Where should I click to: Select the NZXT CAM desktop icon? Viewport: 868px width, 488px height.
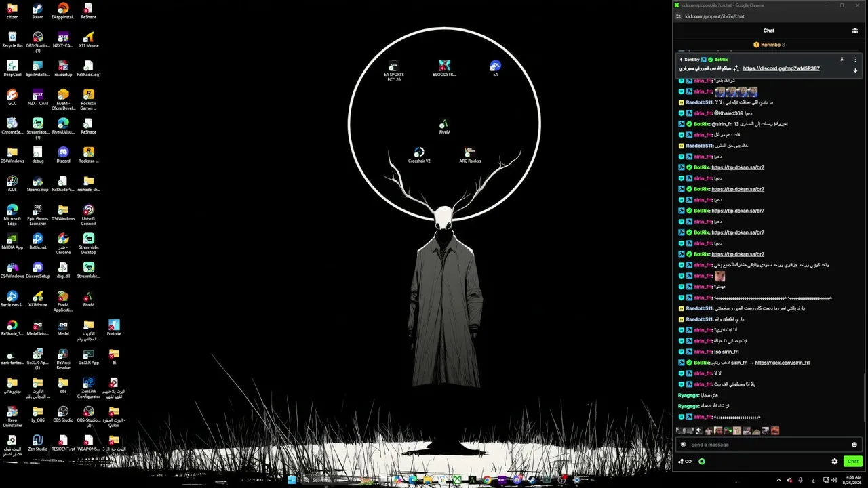click(37, 98)
